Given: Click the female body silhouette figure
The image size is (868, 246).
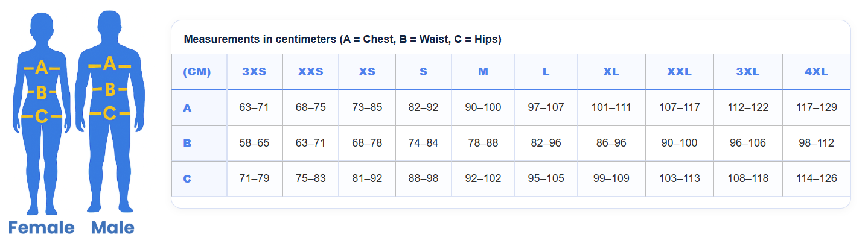Looking at the screenshot, I should [42, 151].
